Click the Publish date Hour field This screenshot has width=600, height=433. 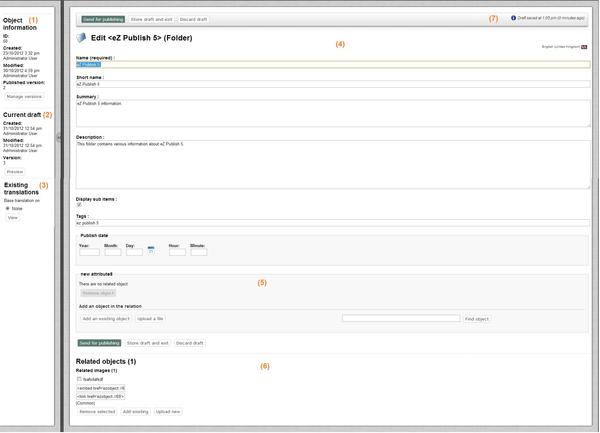(177, 252)
